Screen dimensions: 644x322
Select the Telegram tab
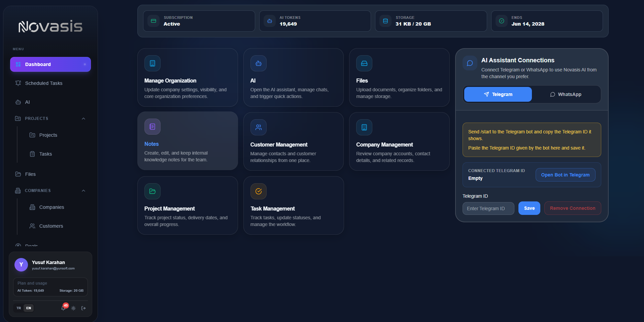498,94
